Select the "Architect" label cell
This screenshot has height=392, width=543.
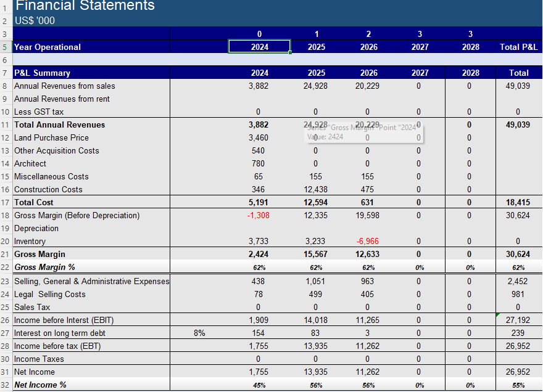30,164
